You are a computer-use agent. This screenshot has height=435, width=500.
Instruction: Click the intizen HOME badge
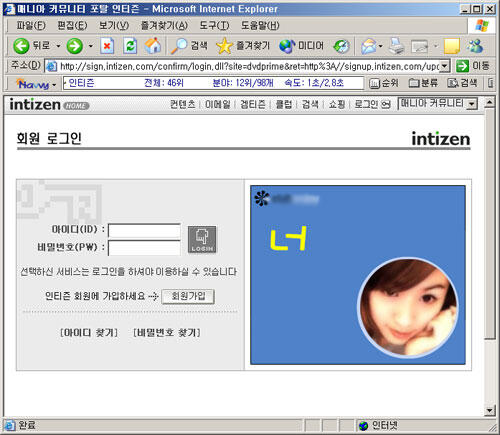click(x=76, y=106)
